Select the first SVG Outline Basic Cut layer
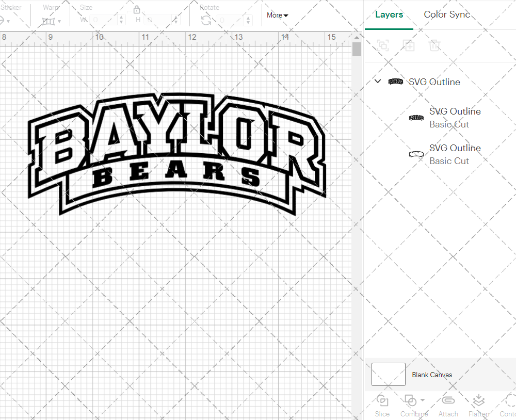Image resolution: width=516 pixels, height=420 pixels. coord(455,118)
